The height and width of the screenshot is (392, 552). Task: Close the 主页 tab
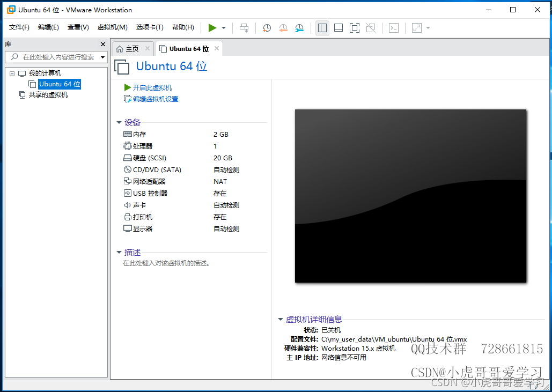[x=148, y=49]
